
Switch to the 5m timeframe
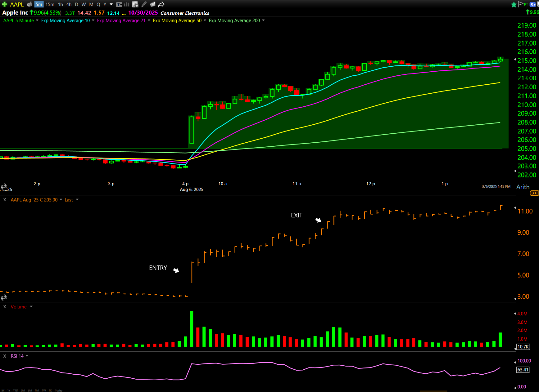click(39, 4)
